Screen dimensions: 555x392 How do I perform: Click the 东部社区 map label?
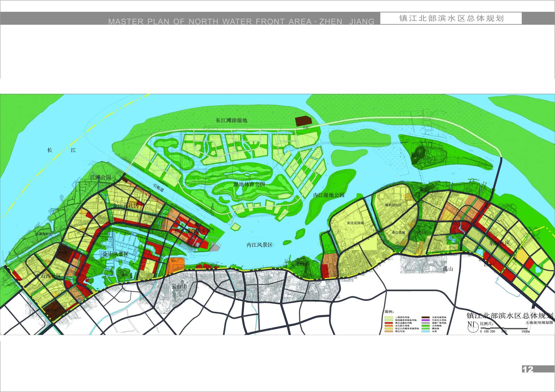[x=499, y=244]
